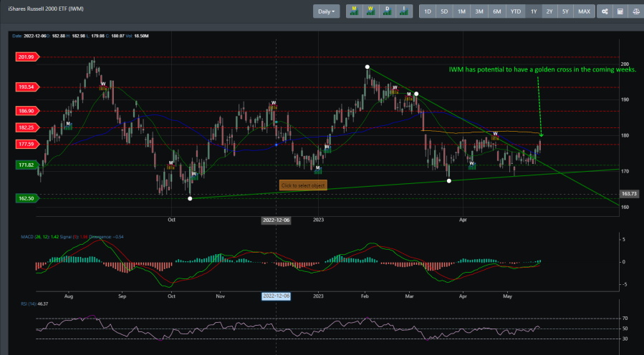
Task: Select the weekly (W) chart icon
Action: [371, 11]
